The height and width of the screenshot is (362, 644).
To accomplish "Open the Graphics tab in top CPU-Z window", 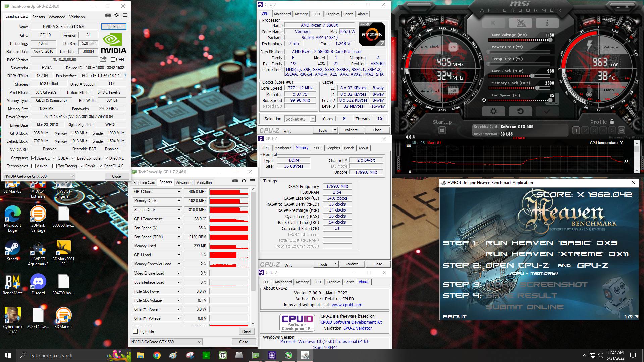I will tap(332, 14).
